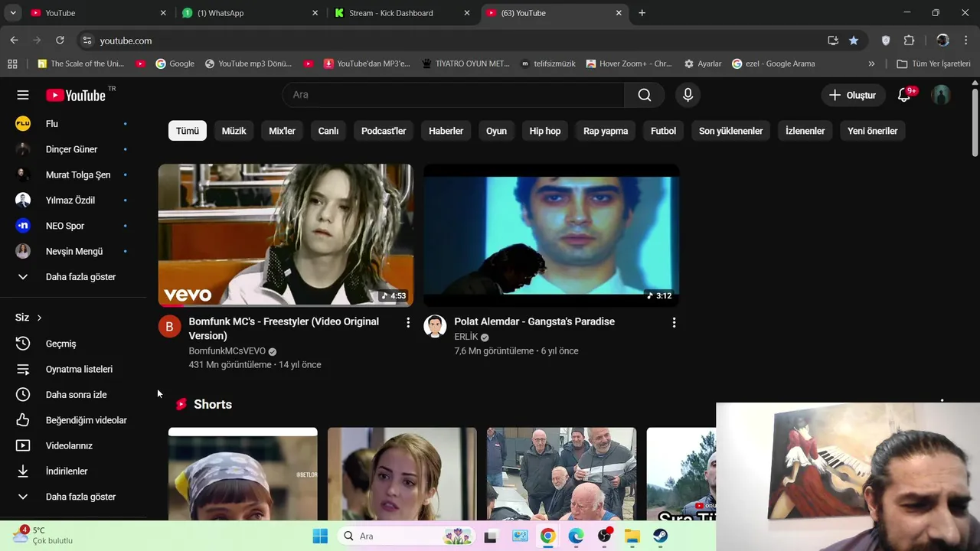Open Dinçer Güner channel subscription
980x551 pixels.
click(x=73, y=149)
